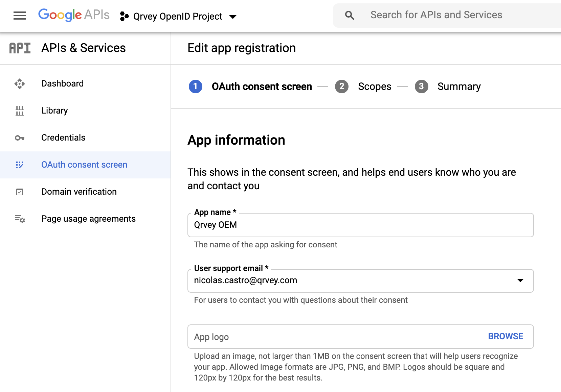The image size is (561, 392).
Task: Focus the Search for APIs and Services field
Action: 447,15
